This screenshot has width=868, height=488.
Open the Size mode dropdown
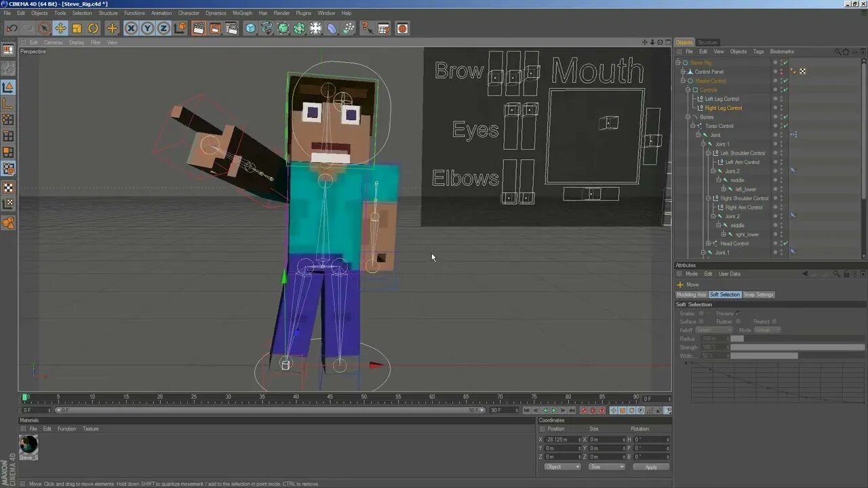point(606,467)
